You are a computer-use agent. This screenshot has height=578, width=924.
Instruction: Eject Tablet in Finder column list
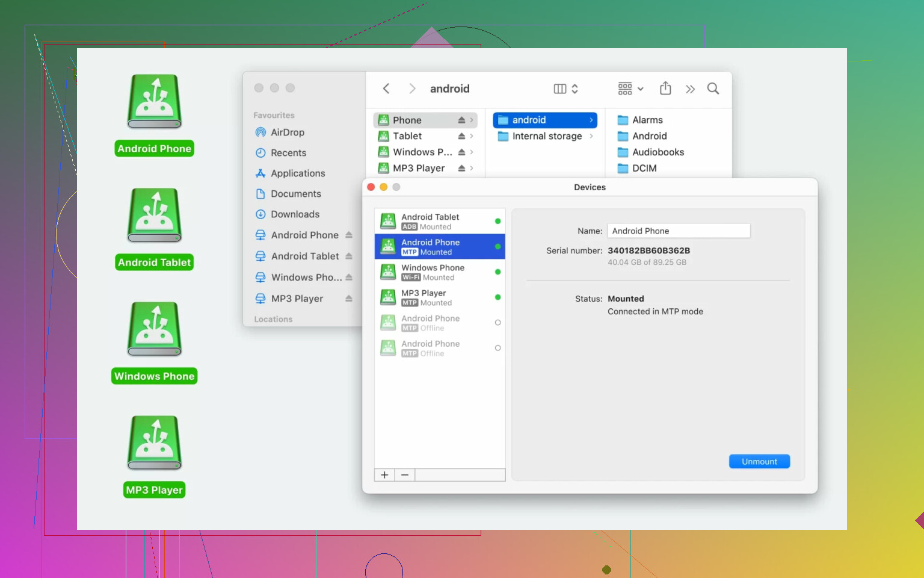(x=461, y=136)
